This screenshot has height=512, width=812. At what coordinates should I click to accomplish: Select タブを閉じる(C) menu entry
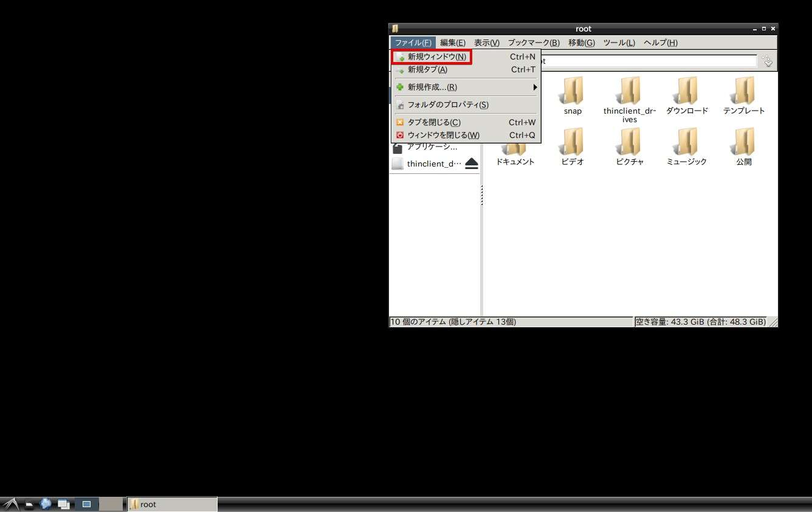pos(466,122)
